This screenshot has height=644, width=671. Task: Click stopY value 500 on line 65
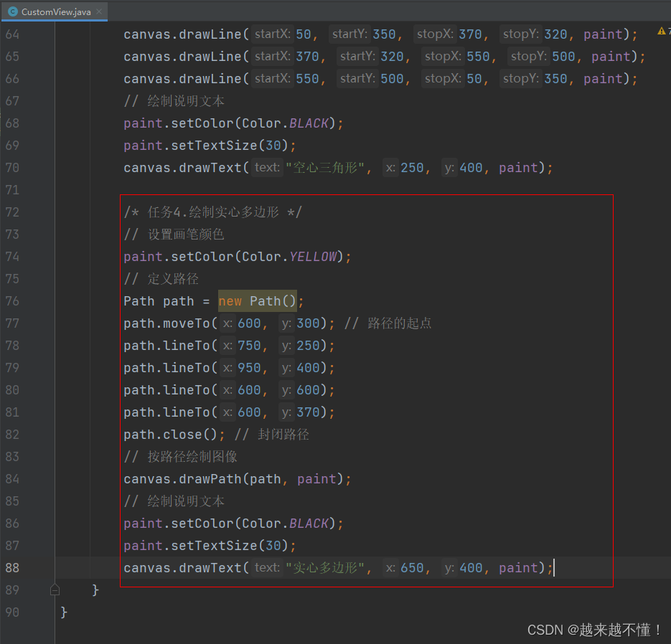pyautogui.click(x=563, y=57)
